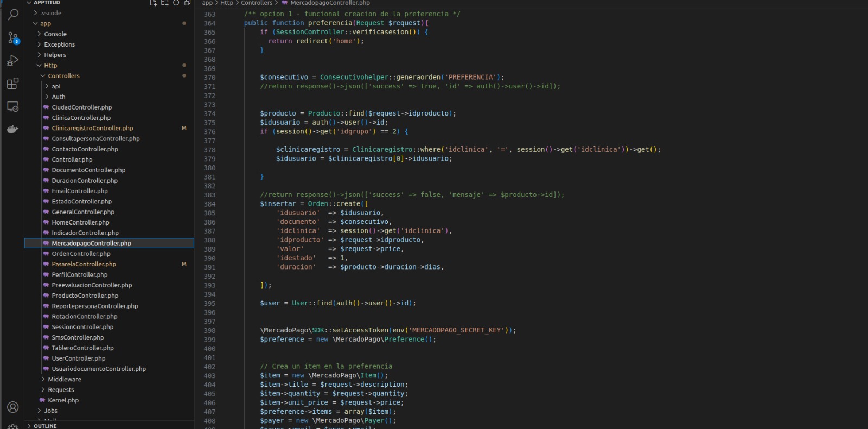Expand the OUTLINE section

[44, 426]
